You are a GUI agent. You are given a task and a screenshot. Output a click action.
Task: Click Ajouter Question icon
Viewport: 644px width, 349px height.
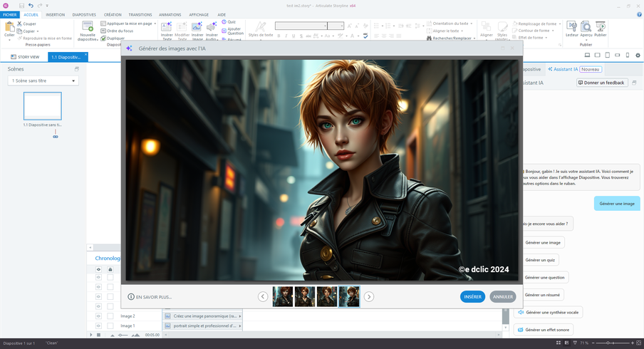(224, 31)
